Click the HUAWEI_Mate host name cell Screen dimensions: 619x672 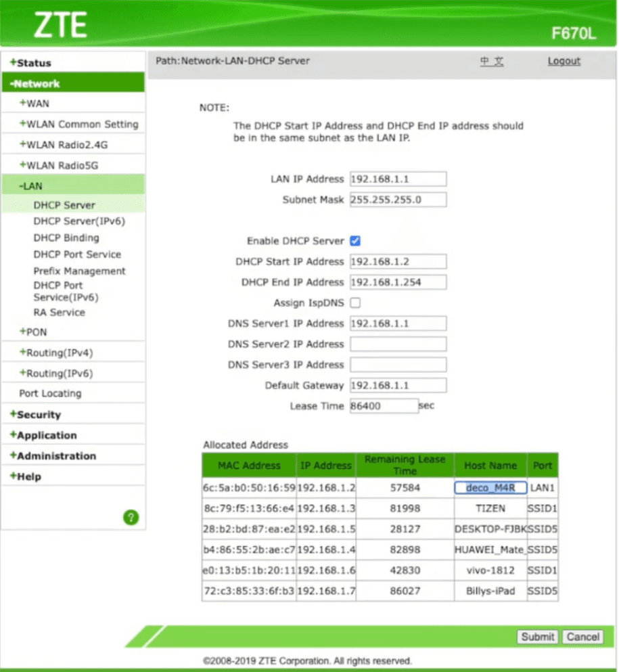click(490, 550)
